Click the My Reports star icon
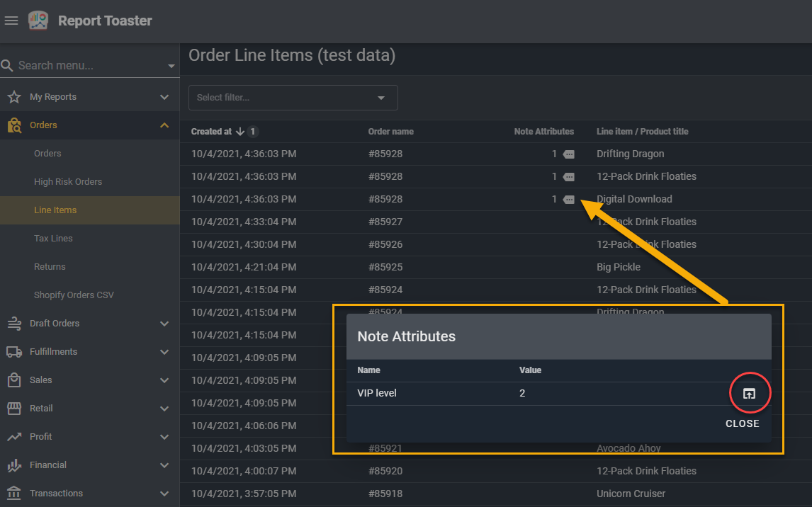The image size is (812, 507). point(13,97)
